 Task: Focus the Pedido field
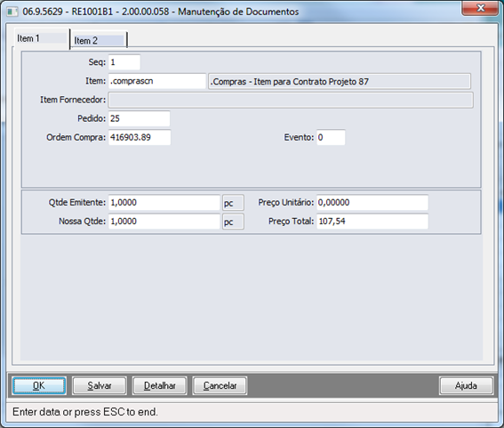tap(139, 118)
